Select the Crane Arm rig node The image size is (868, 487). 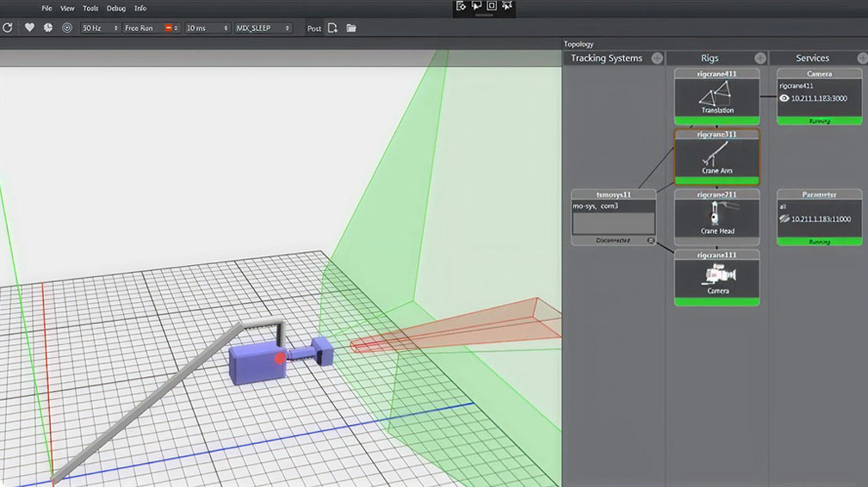(x=716, y=157)
